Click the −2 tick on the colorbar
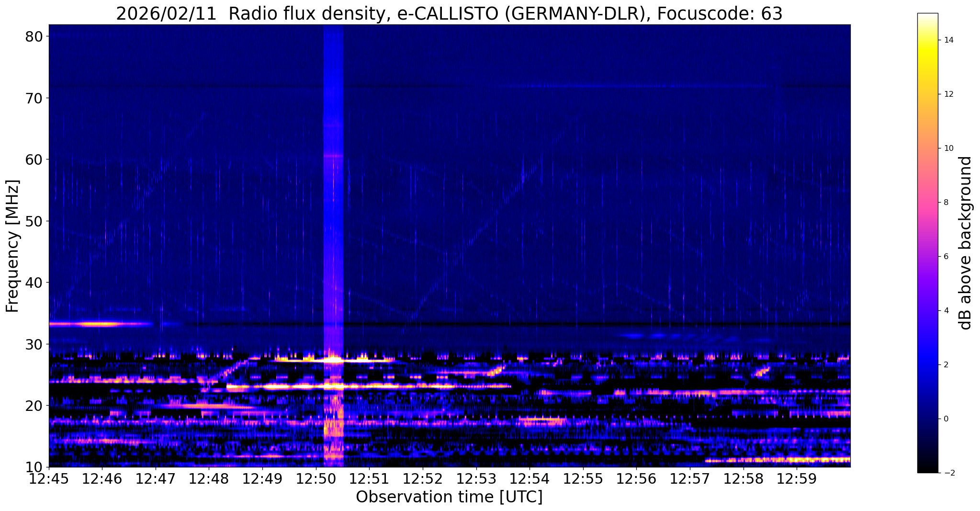Viewport: 980px width, 511px height. pyautogui.click(x=948, y=473)
